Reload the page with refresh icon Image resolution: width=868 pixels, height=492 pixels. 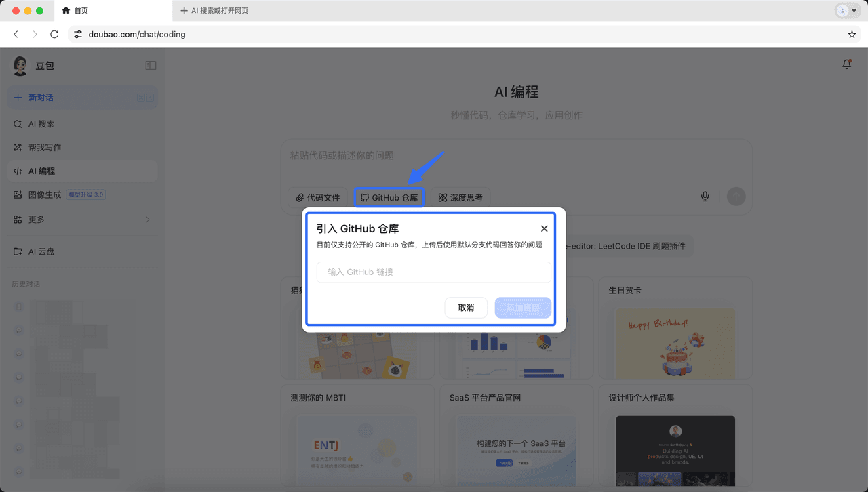54,35
